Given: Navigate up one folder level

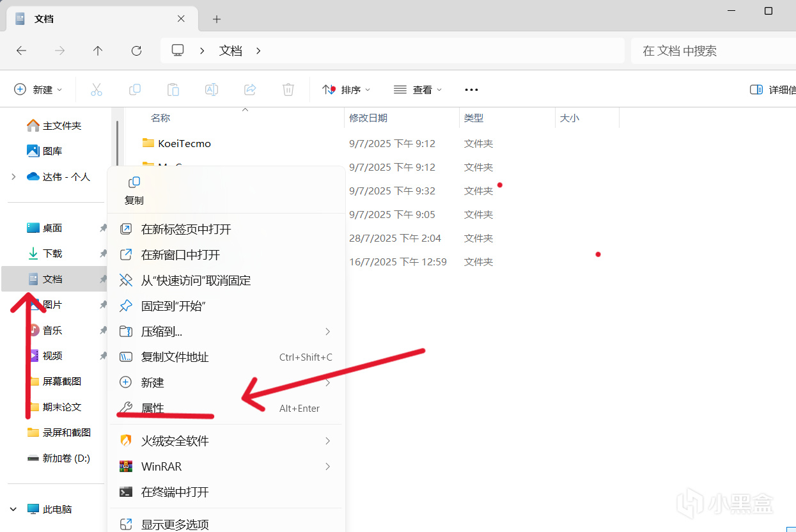Looking at the screenshot, I should (98, 51).
